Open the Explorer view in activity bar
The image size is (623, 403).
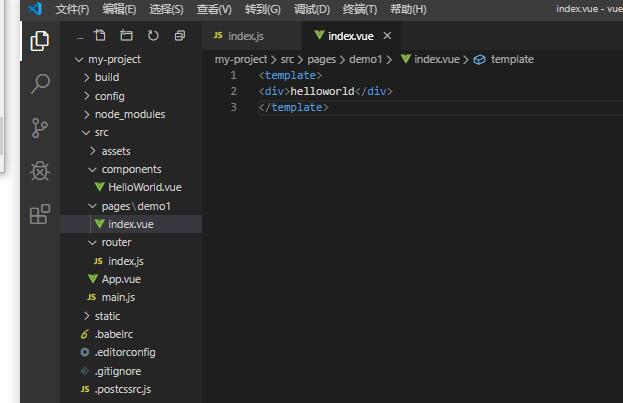(x=40, y=41)
